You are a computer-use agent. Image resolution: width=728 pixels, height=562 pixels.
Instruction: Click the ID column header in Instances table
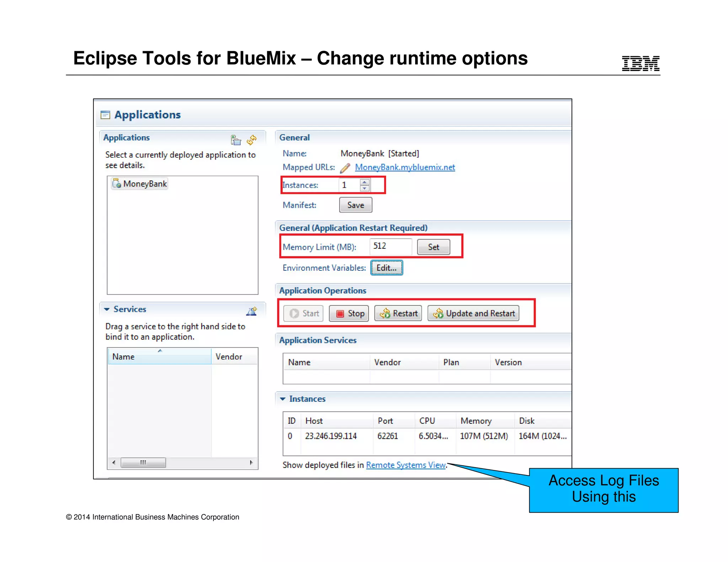(292, 421)
